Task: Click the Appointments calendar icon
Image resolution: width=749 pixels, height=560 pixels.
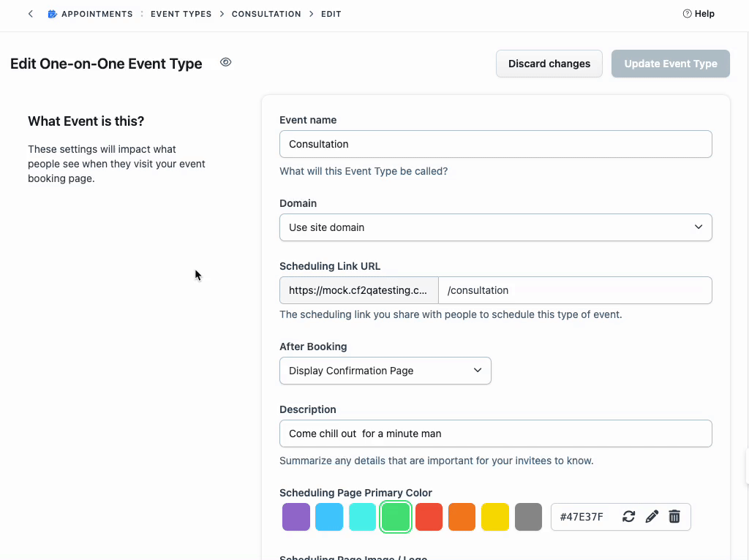Action: pos(52,14)
